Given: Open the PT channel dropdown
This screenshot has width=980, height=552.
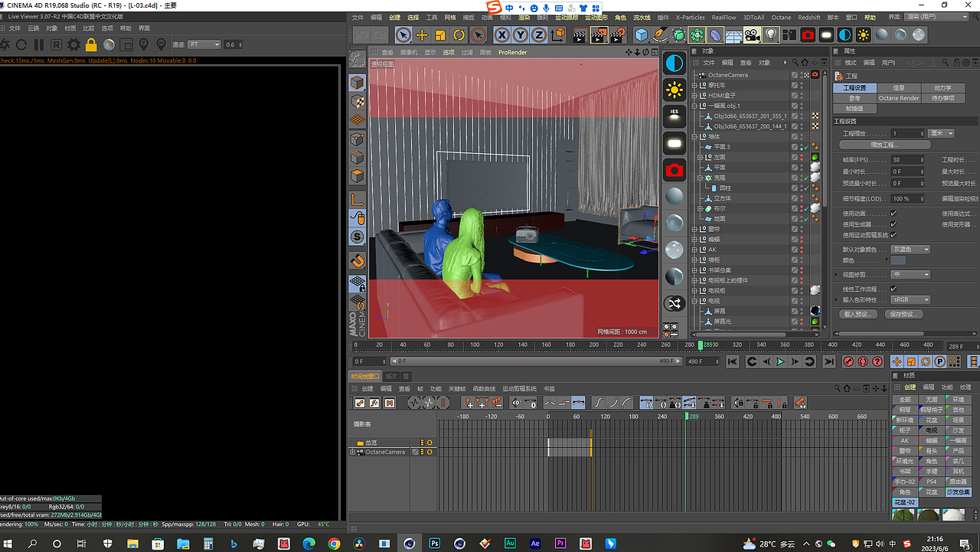Looking at the screenshot, I should point(204,44).
